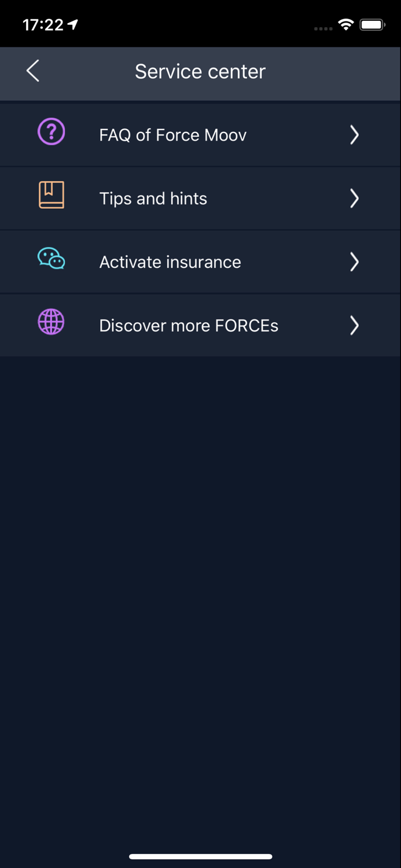Click the Service center title
This screenshot has width=401, height=868.
200,71
